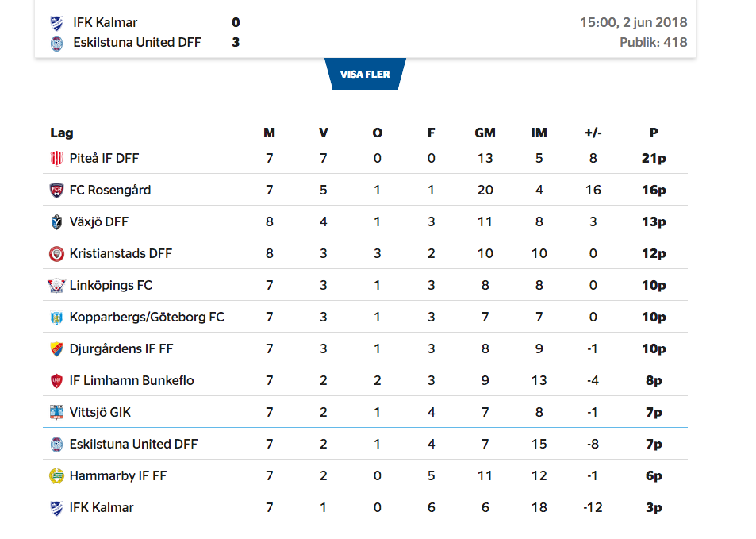This screenshot has height=539, width=756.
Task: Click the Kristianstads DFF badge icon
Action: [x=56, y=254]
